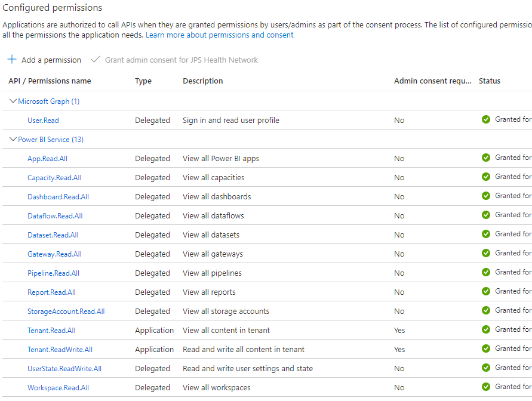The height and width of the screenshot is (401, 532).
Task: Click 'Sign in and read user profile' text
Action: click(231, 121)
